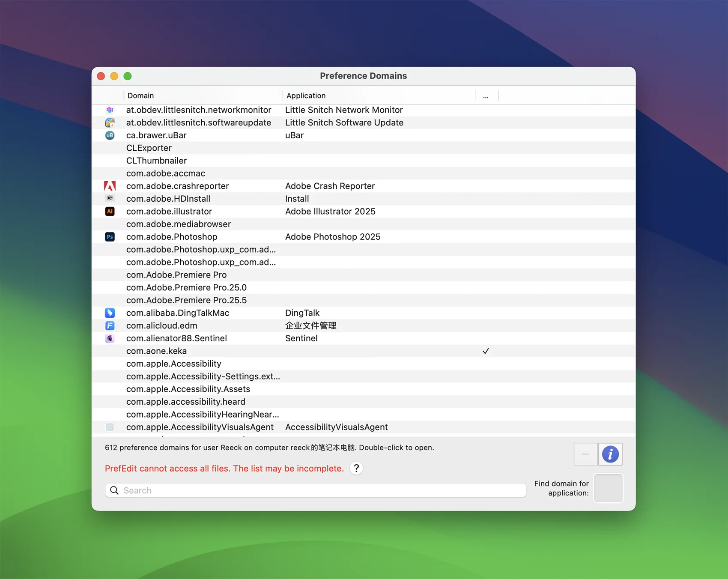The height and width of the screenshot is (579, 728).
Task: Select com.Adobe.Premiere Pro.25.5 domain
Action: point(186,300)
